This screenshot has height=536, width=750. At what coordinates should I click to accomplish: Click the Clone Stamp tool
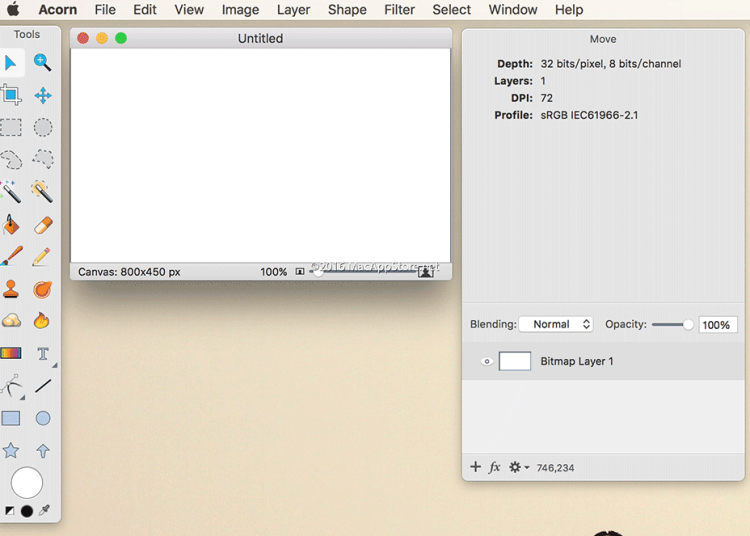(x=11, y=289)
